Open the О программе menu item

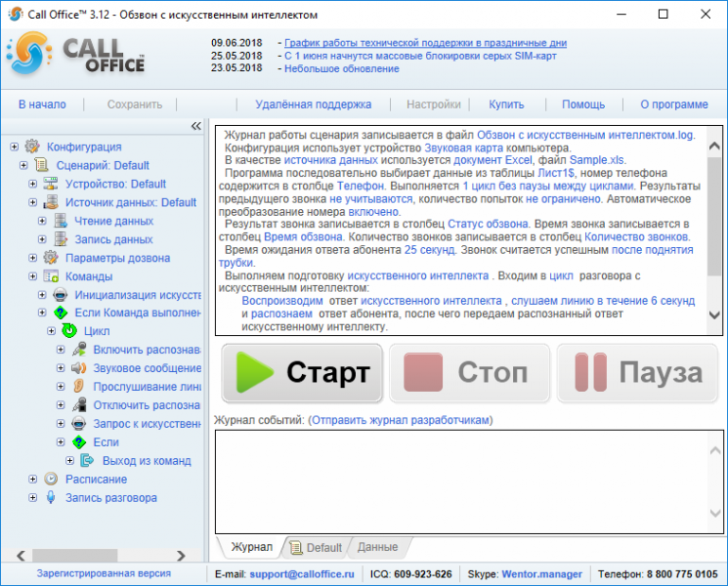674,105
